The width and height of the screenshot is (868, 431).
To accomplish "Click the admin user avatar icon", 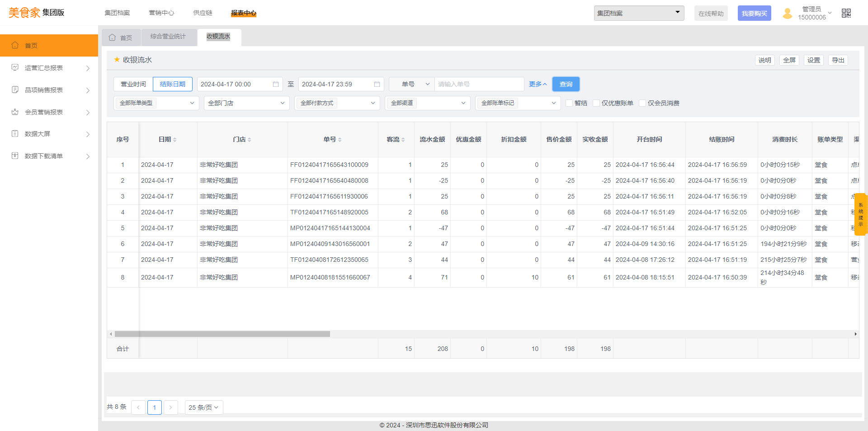I will pos(788,14).
